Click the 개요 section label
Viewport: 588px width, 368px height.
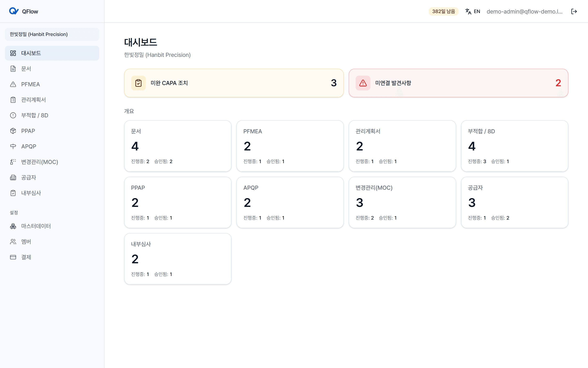pyautogui.click(x=129, y=111)
